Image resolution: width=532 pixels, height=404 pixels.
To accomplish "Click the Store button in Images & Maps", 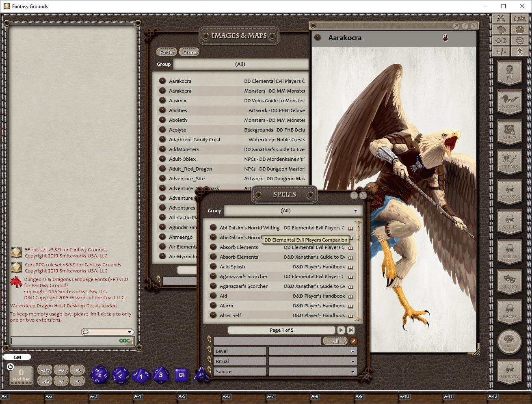I will pos(189,52).
